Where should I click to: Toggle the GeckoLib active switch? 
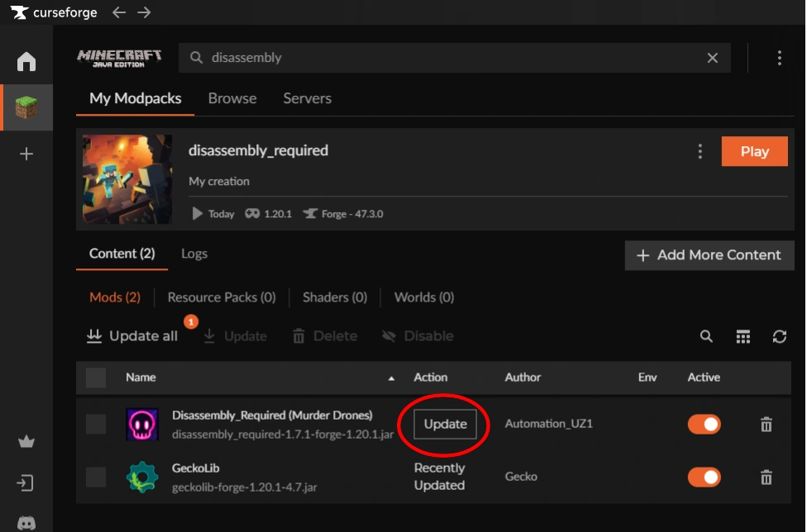(704, 477)
